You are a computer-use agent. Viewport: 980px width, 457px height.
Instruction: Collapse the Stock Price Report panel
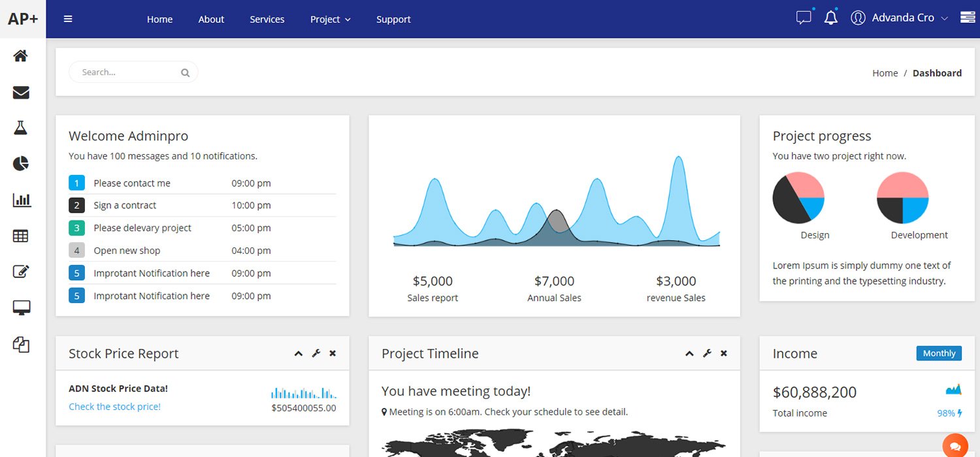(299, 353)
